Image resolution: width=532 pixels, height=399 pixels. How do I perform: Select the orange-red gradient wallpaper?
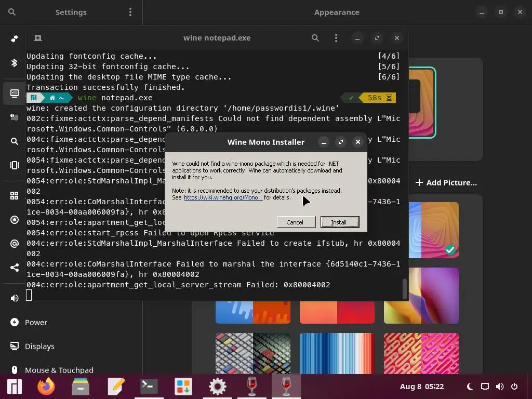(337, 312)
